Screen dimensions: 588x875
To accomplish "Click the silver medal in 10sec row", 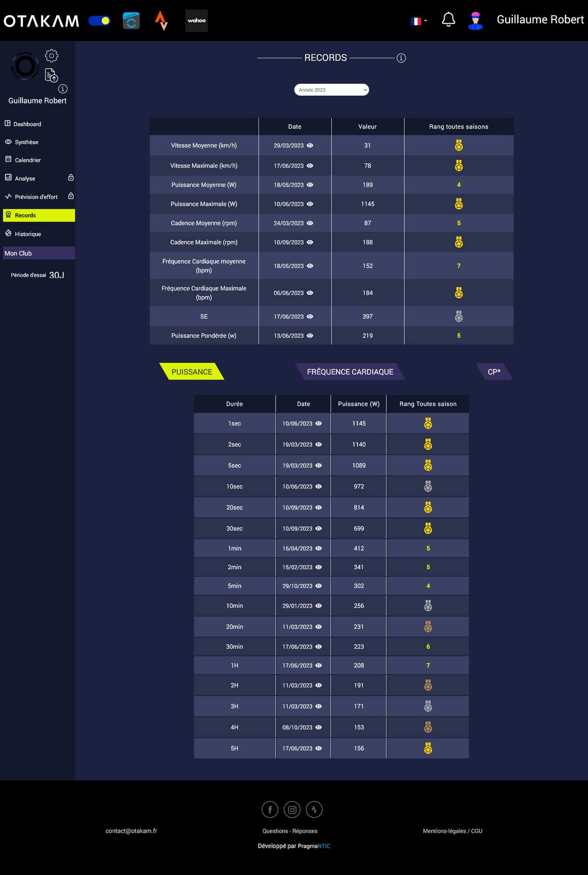I will [428, 486].
